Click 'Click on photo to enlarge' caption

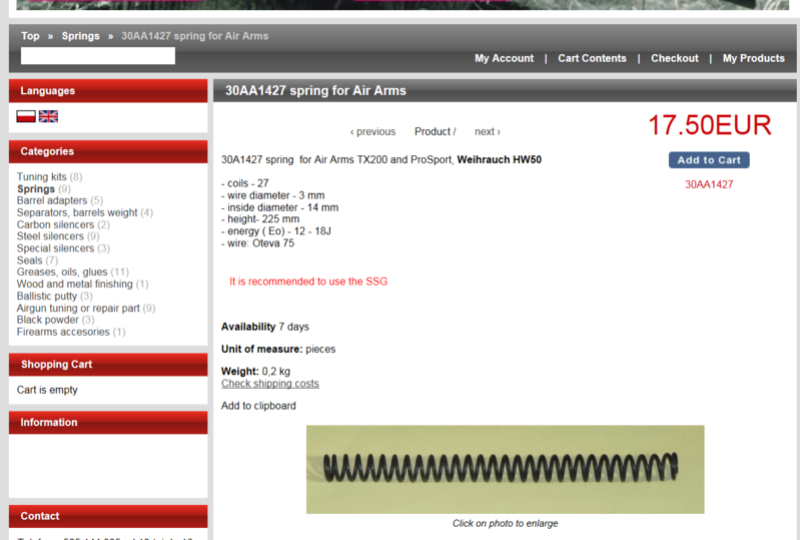tap(505, 523)
